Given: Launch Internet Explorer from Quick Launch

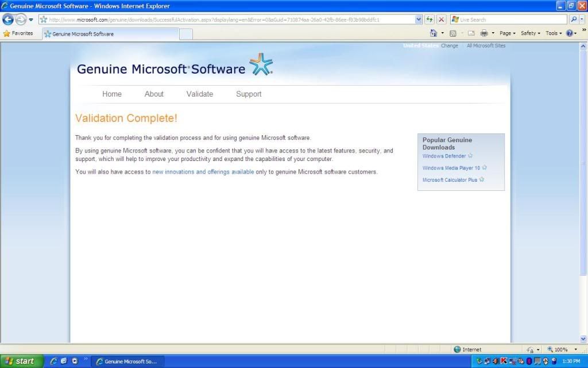Looking at the screenshot, I should pyautogui.click(x=53, y=361).
